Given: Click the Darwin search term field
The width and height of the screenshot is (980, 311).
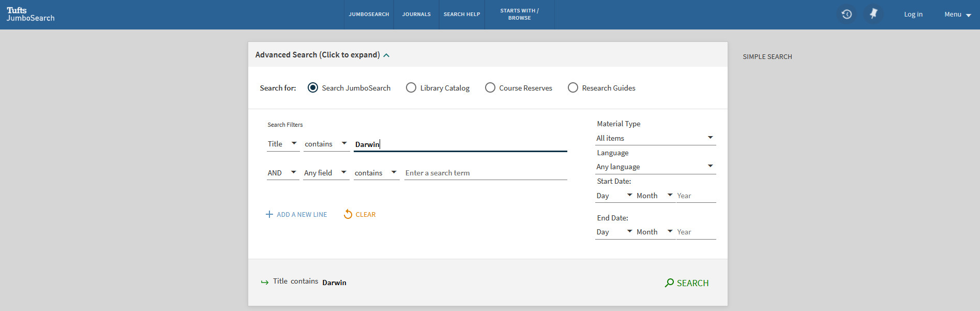Looking at the screenshot, I should click(460, 144).
